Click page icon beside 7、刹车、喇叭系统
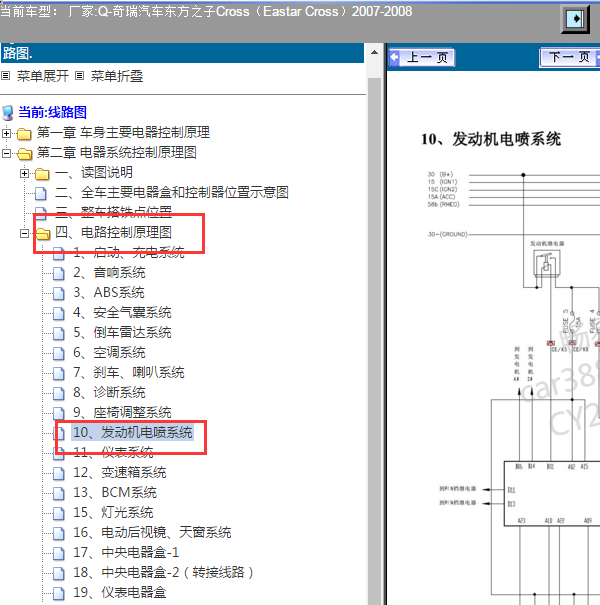The height and width of the screenshot is (605, 600). point(59,374)
